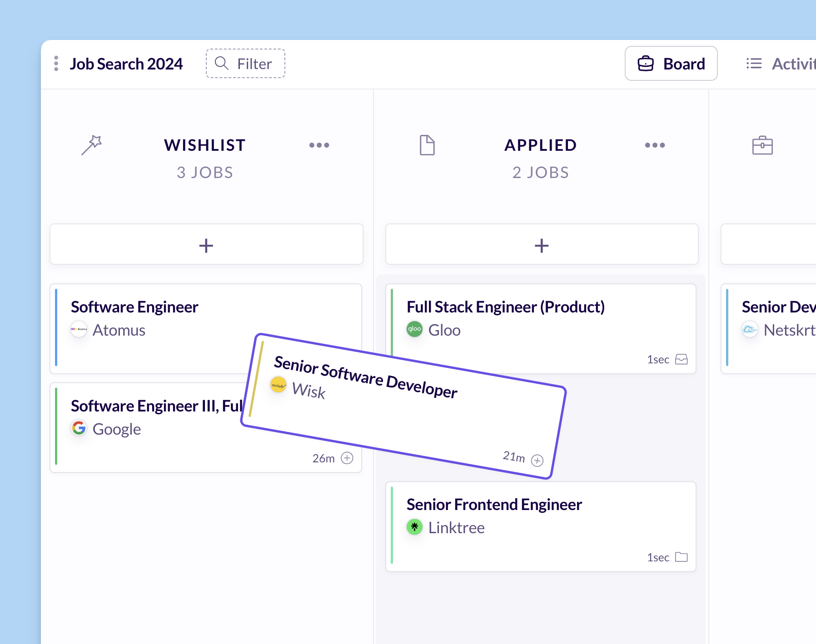Click the '1sec' timestamp on Gloo card
Screen dimensions: 816x644
(x=658, y=360)
